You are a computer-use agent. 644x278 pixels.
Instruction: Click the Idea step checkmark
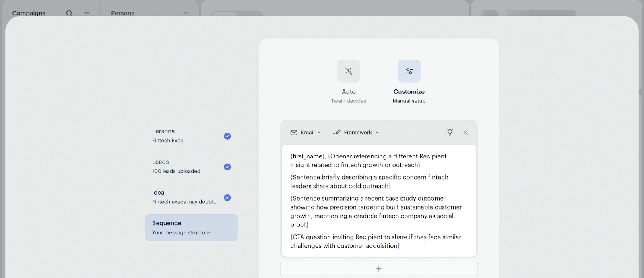click(227, 197)
